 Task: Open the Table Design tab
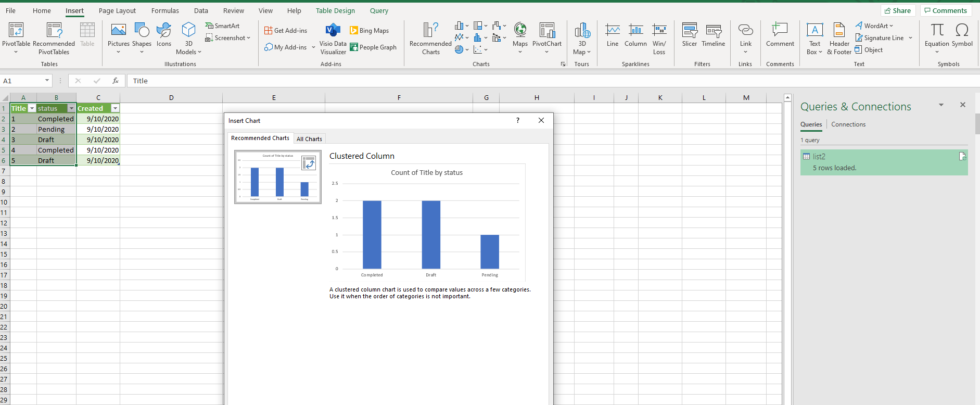(x=335, y=10)
